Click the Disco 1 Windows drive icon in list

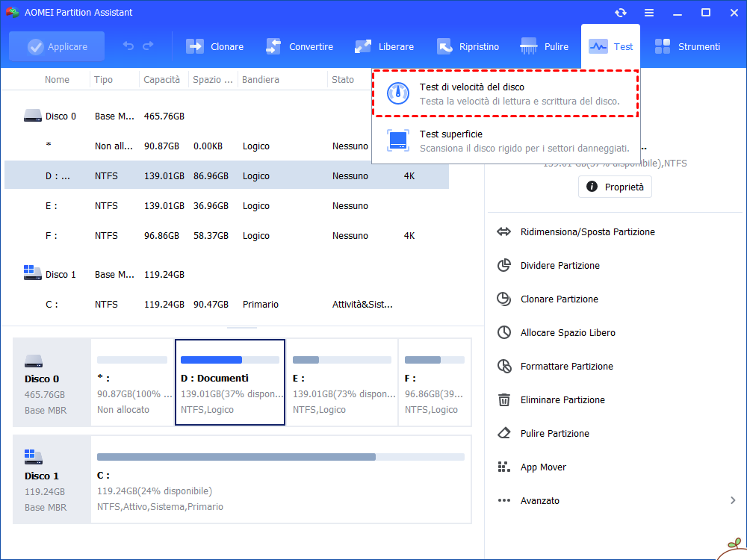click(x=33, y=273)
